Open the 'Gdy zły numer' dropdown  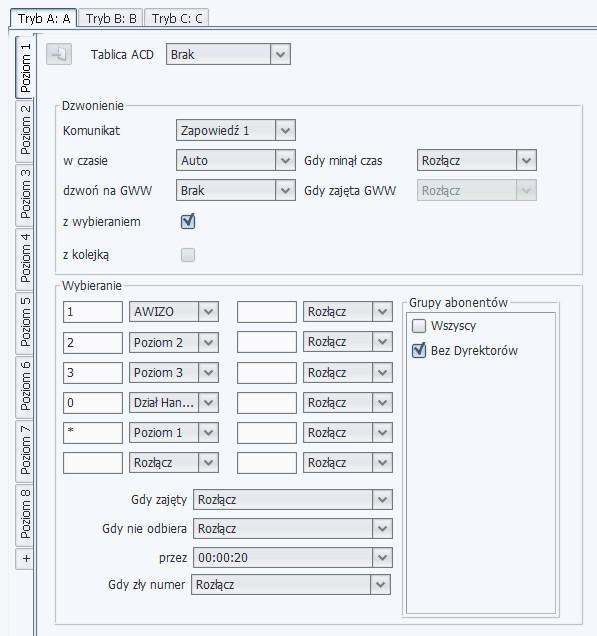click(291, 584)
